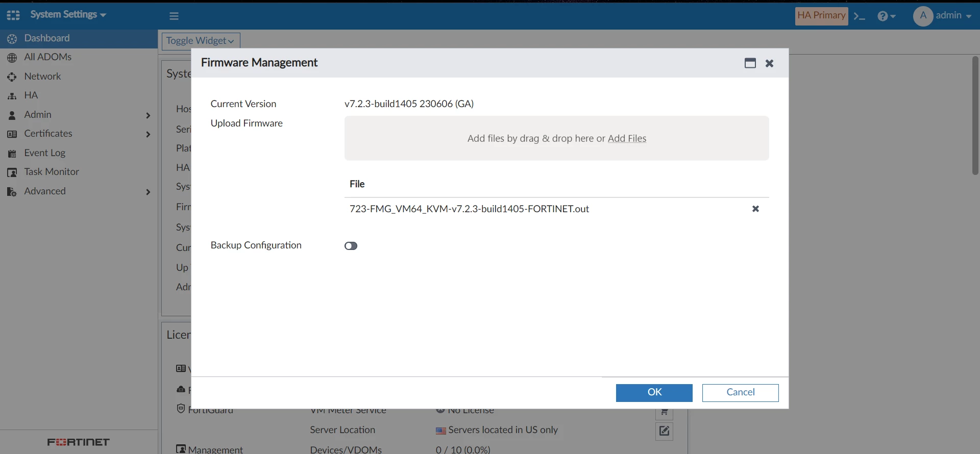Viewport: 980px width, 454px height.
Task: Select Dashboard in the sidebar
Action: (79, 38)
